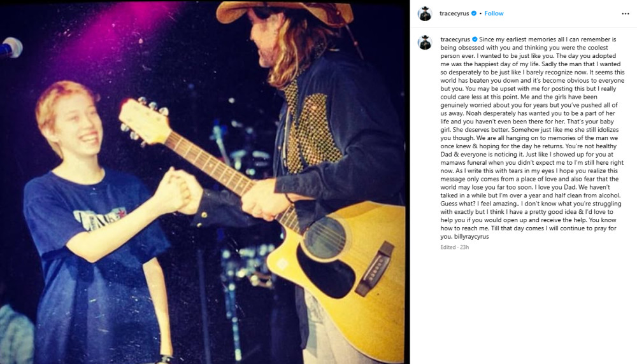This screenshot has height=364, width=637.
Task: Open tracecyrus profile from caption username
Action: click(x=455, y=39)
